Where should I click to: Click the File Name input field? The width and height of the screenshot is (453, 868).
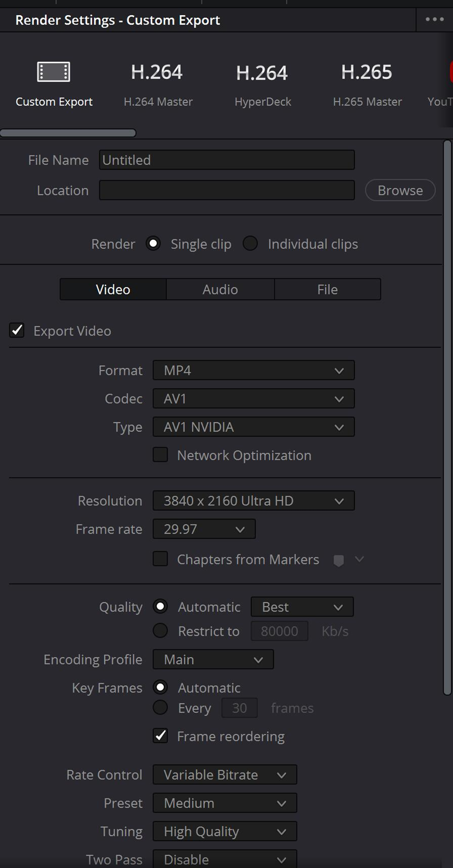point(227,160)
